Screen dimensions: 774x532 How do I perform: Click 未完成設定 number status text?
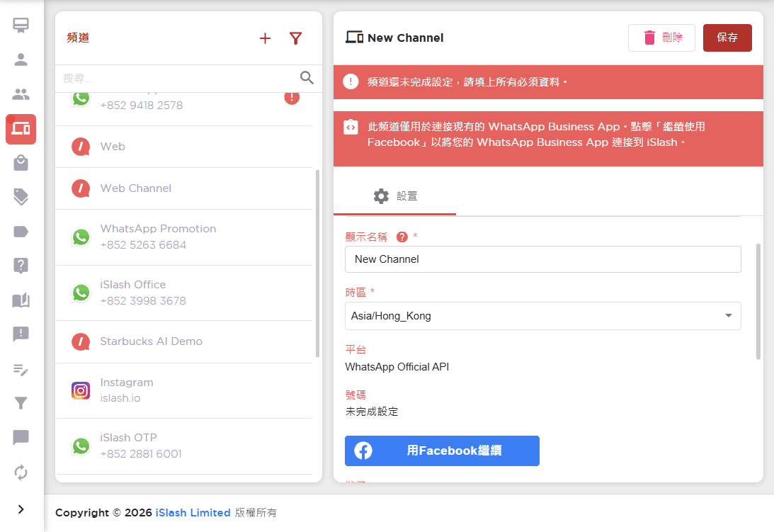pos(372,412)
